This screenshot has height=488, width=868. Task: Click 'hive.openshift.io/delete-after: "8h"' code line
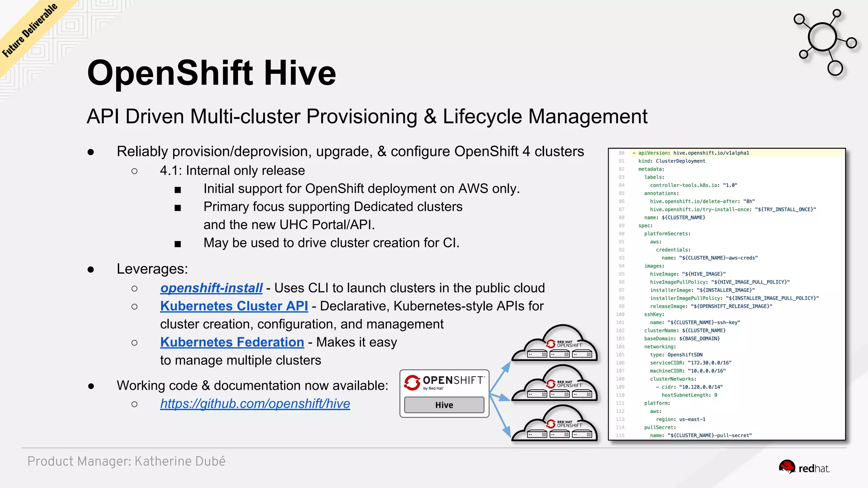702,201
